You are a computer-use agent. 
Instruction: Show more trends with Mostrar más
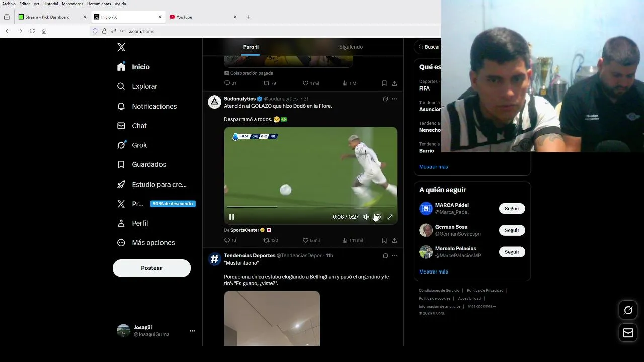tap(433, 167)
